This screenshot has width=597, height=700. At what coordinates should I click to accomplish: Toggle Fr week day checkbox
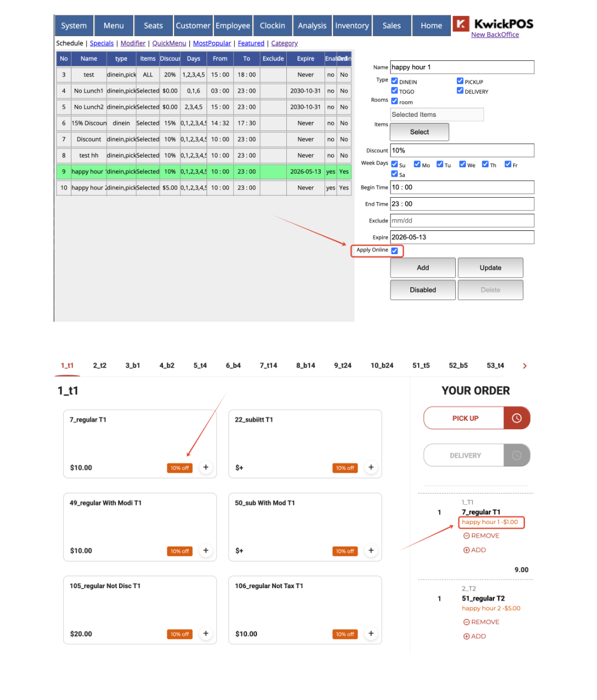point(508,164)
